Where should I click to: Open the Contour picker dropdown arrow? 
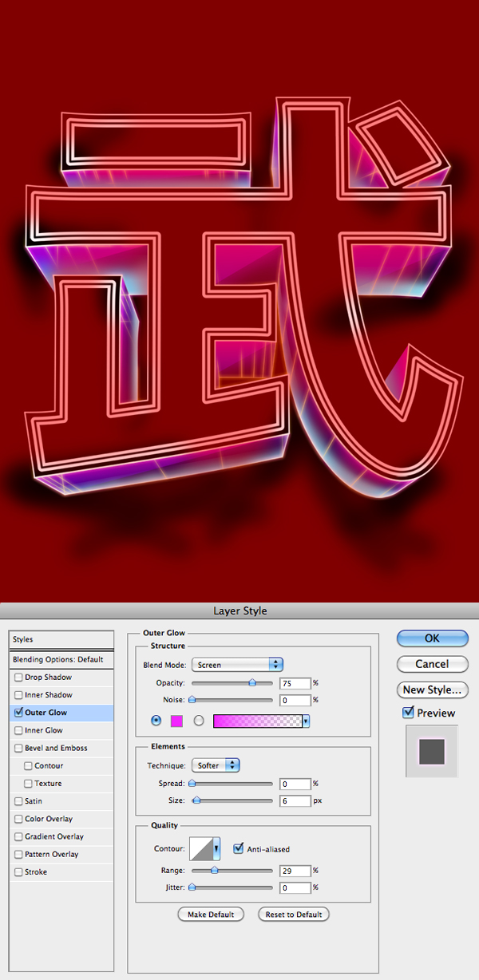click(x=216, y=848)
